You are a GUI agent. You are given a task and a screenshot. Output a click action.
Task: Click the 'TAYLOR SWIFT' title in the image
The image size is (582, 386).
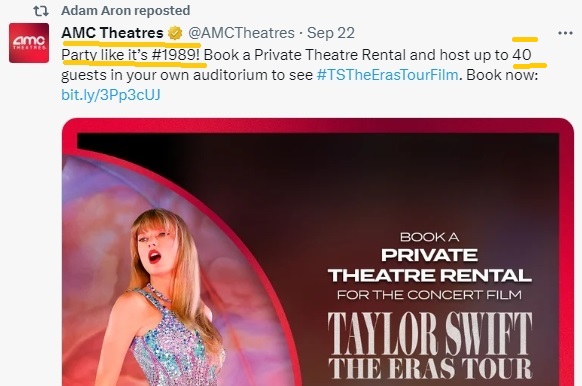point(430,333)
